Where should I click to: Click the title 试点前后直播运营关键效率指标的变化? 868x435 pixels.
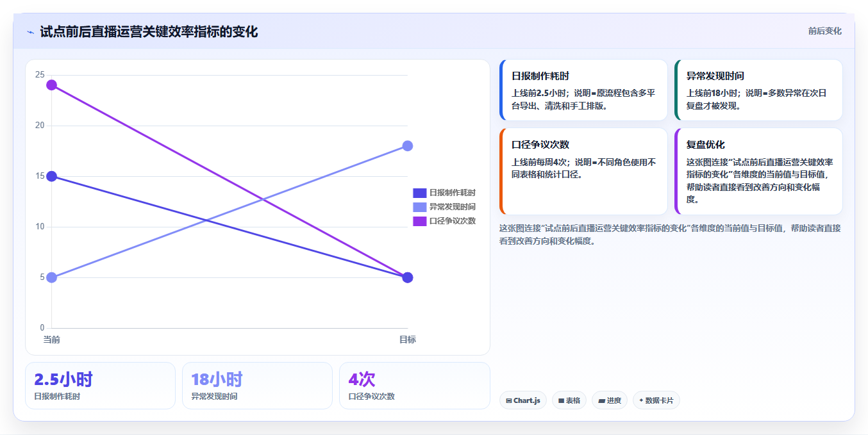pos(149,32)
